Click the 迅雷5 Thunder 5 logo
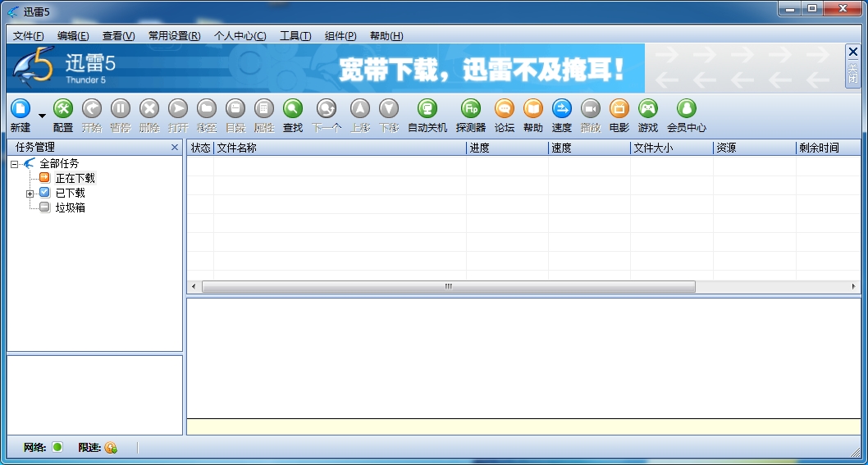This screenshot has height=465, width=868. 64,67
